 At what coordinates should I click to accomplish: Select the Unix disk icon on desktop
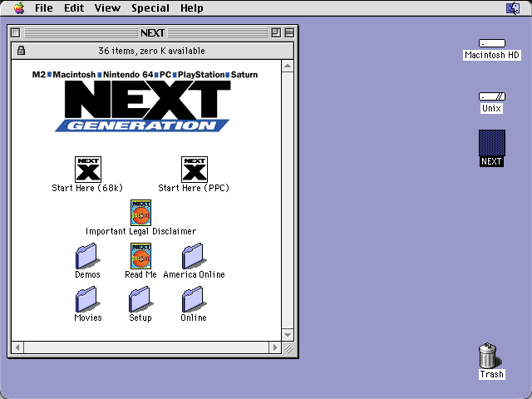coord(492,96)
